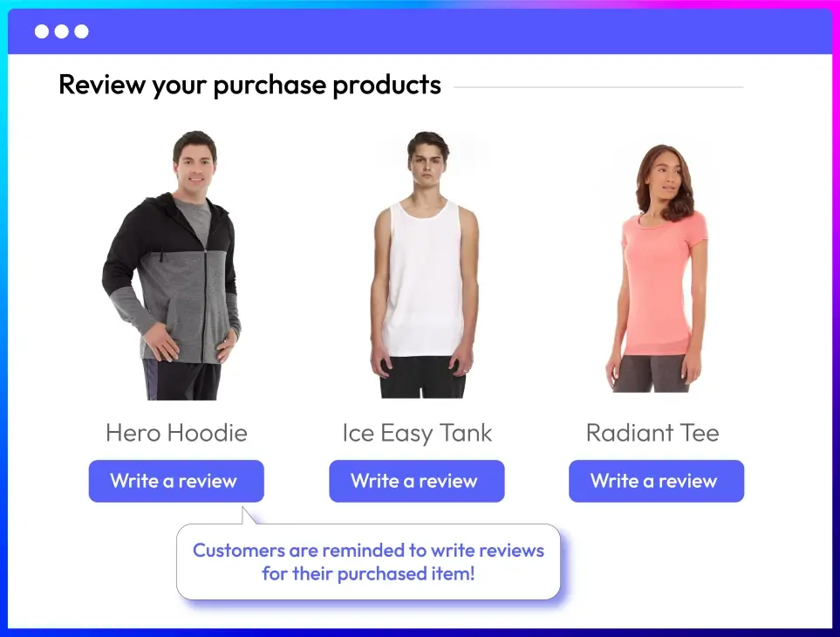Open the Radiant Tee product photo
840x637 pixels.
click(x=658, y=268)
